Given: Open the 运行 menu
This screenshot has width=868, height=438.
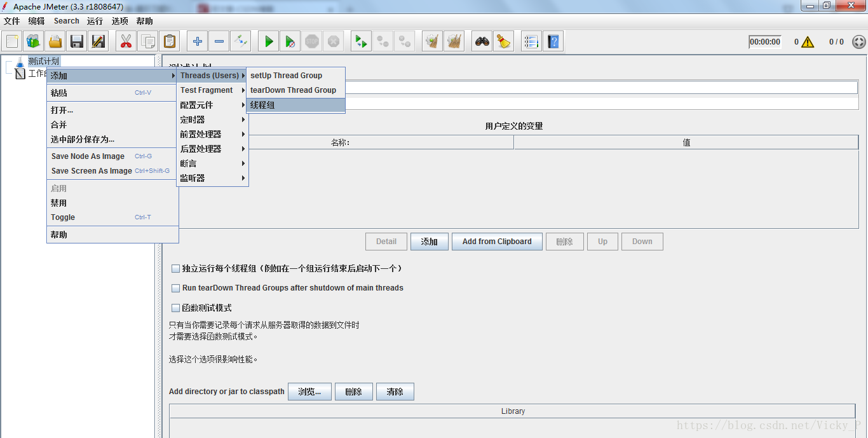Looking at the screenshot, I should tap(95, 21).
